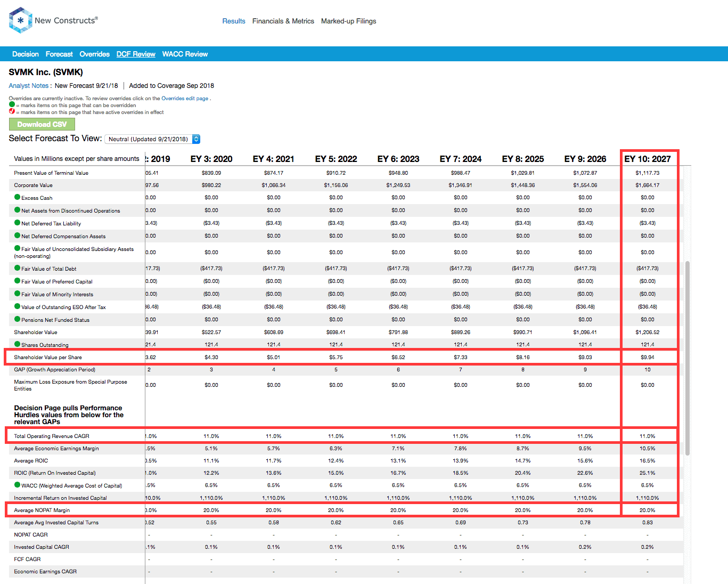Viewport: 728px width, 584px height.
Task: Open Financials & Metrics tab
Action: click(x=283, y=21)
